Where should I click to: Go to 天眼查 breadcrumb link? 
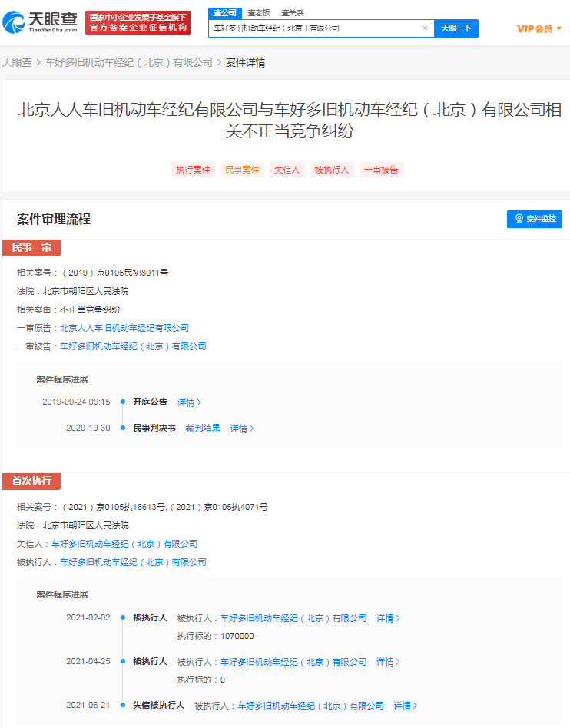[17, 62]
